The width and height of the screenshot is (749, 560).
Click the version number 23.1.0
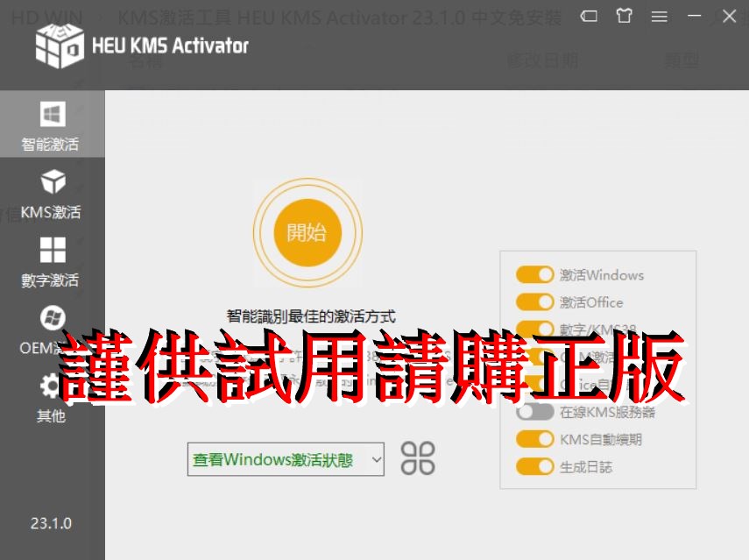(x=51, y=523)
